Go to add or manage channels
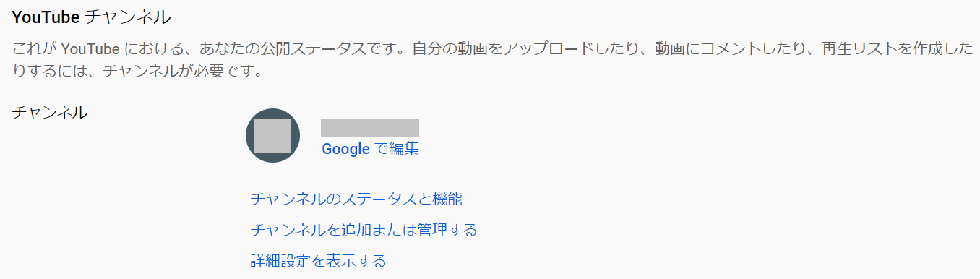Screen dimensions: 980x279 [364, 230]
